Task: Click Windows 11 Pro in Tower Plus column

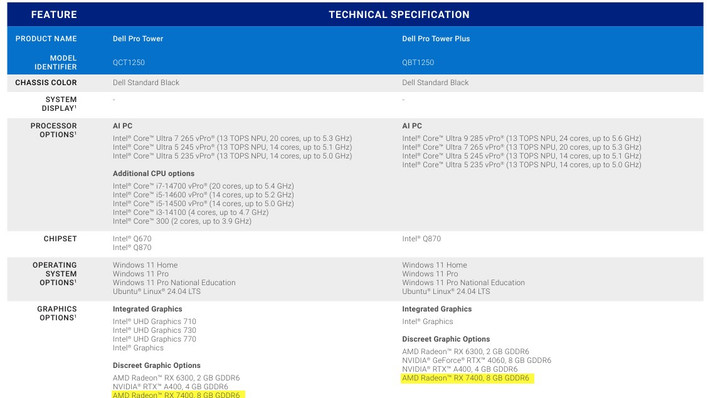Action: (430, 274)
